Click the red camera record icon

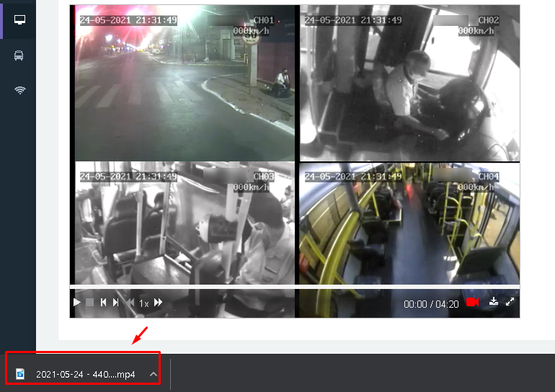(473, 303)
